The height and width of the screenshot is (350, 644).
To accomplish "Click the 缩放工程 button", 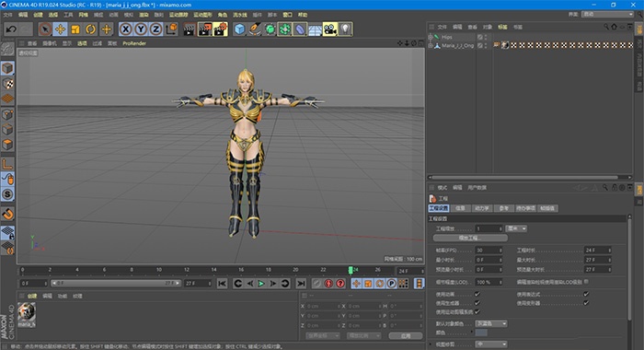I will tap(470, 239).
